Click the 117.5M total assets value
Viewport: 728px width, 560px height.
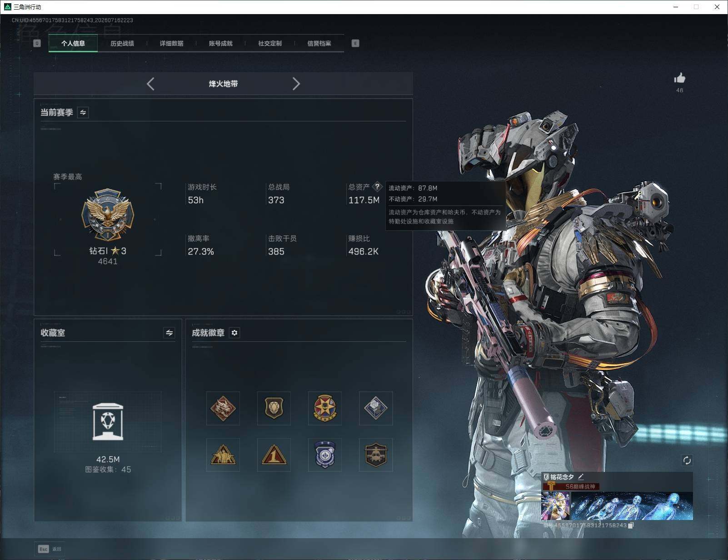pyautogui.click(x=364, y=200)
